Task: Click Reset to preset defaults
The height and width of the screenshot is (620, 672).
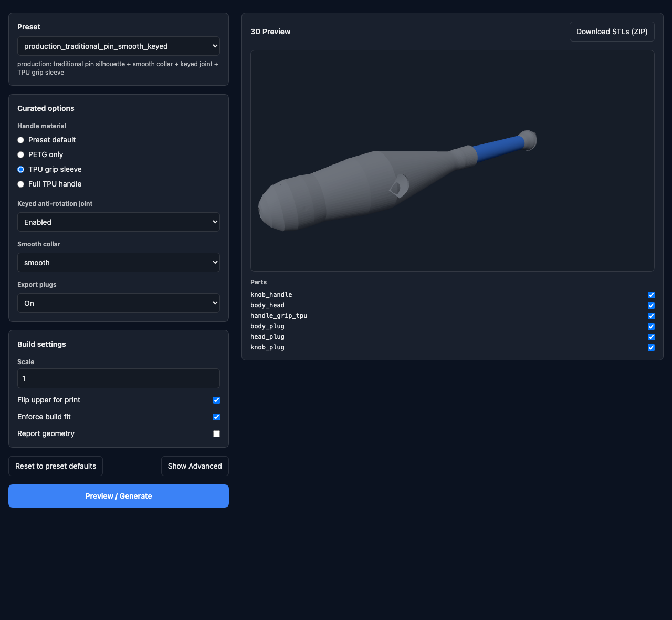Action: 55,466
